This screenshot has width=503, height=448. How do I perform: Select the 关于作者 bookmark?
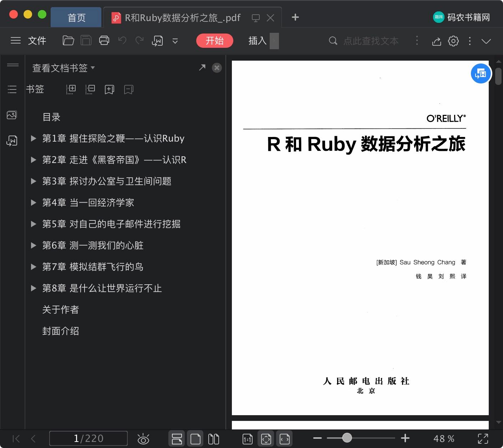61,310
